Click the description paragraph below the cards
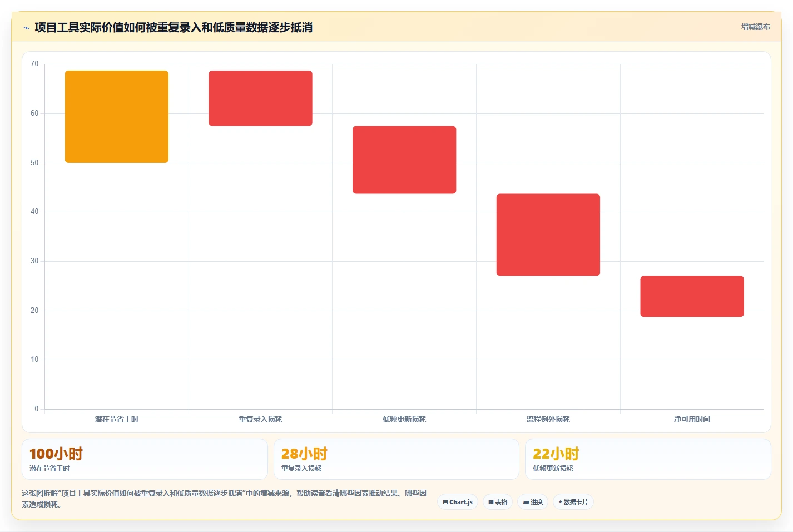Screen dimensions: 793x532 point(225,499)
